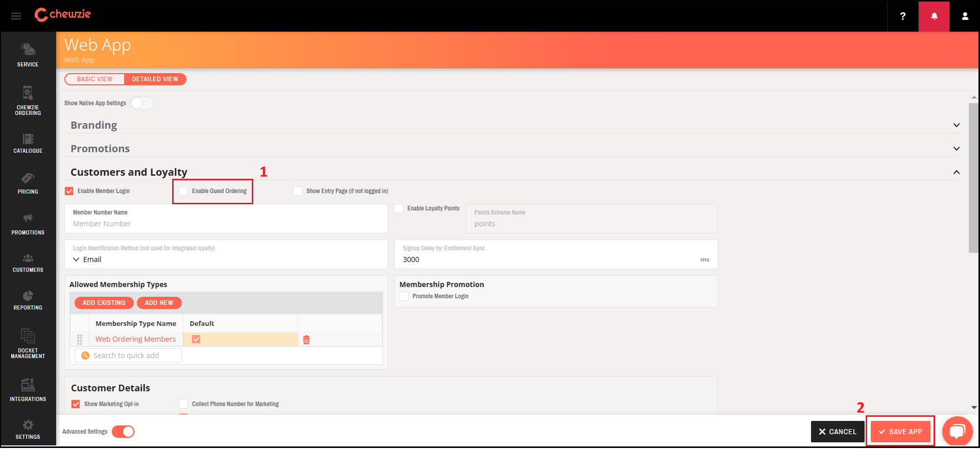Toggle Show Native App Settings switch

141,103
